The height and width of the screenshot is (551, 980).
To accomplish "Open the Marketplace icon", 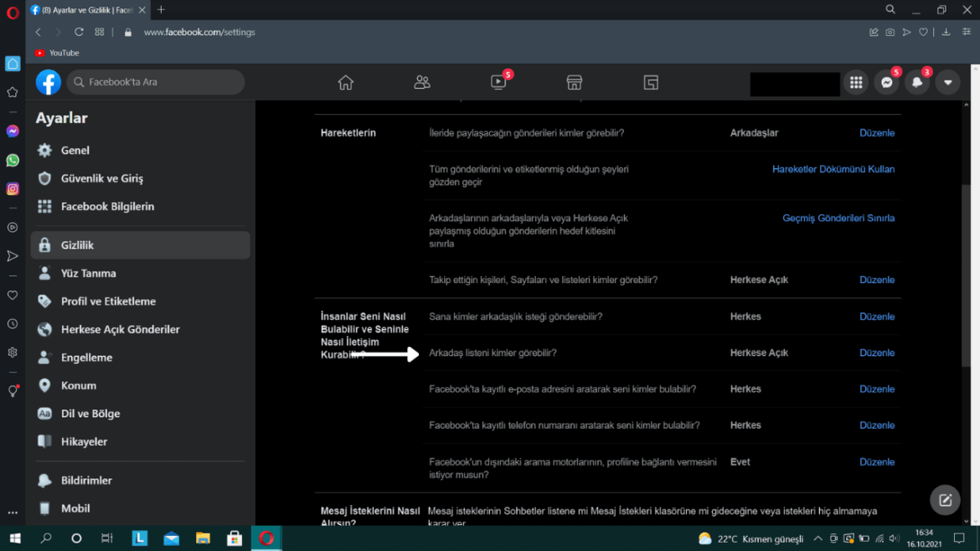I will pos(574,82).
